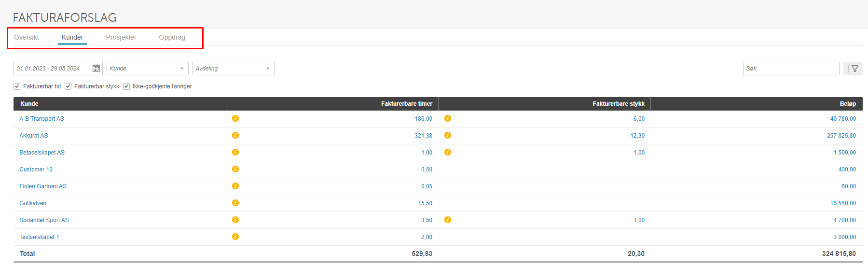Select the Kunder tab

click(x=72, y=37)
